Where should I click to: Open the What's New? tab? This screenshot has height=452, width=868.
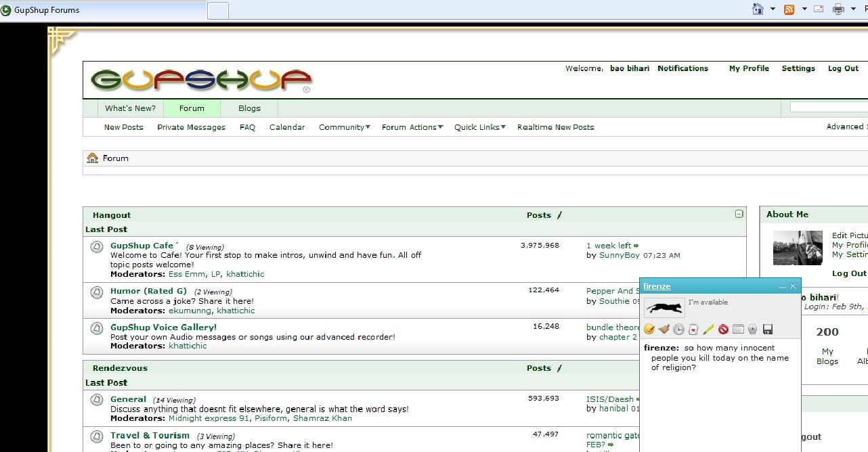[130, 108]
